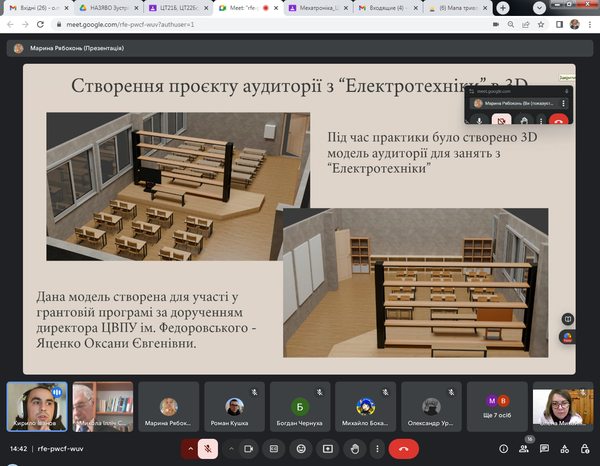Unmute the microphone in the call bar
This screenshot has height=466, width=600.
208,449
